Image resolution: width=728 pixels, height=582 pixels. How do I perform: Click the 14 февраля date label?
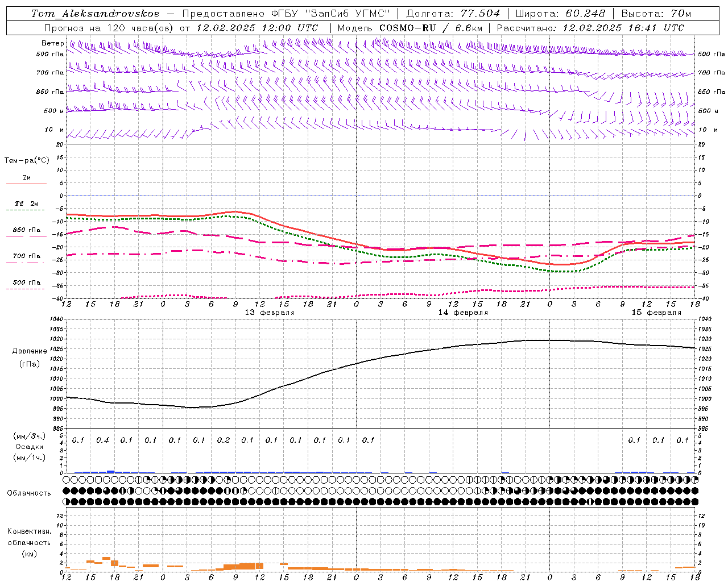[x=463, y=313]
